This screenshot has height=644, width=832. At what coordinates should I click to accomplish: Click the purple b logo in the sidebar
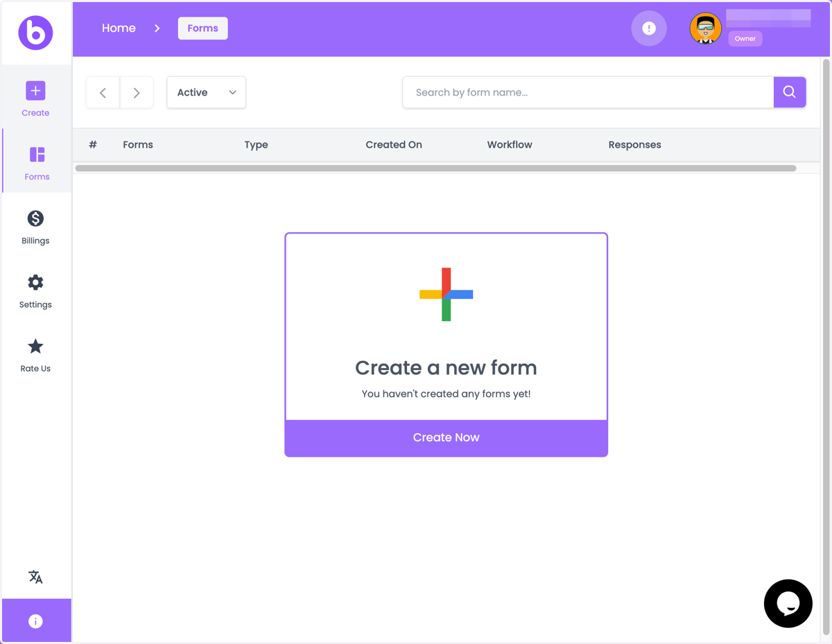35,33
